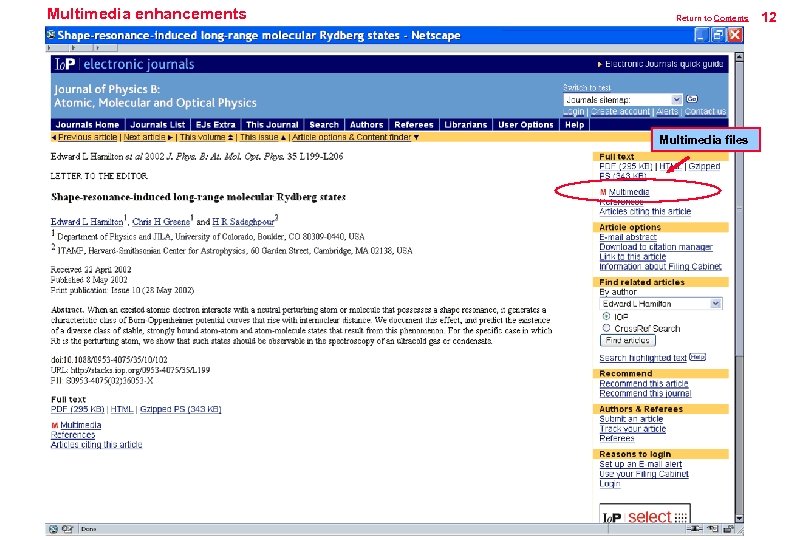This screenshot has width=794, height=540.
Task: Select the IOP radio button
Action: click(x=606, y=316)
